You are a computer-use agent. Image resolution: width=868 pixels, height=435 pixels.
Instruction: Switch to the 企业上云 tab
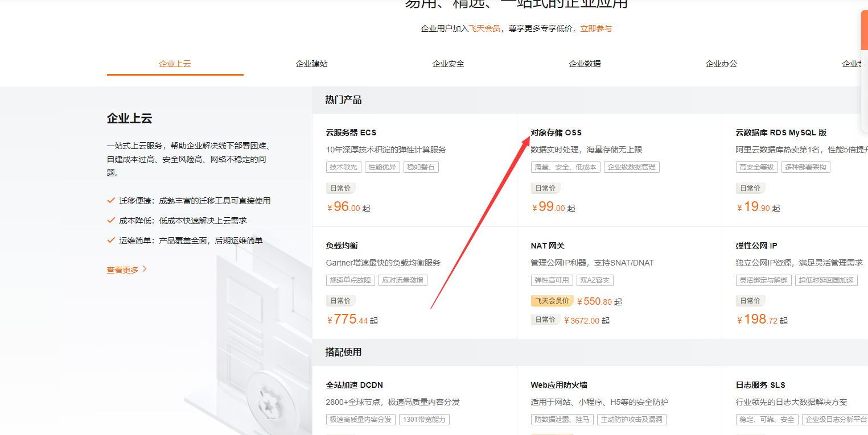click(x=175, y=64)
